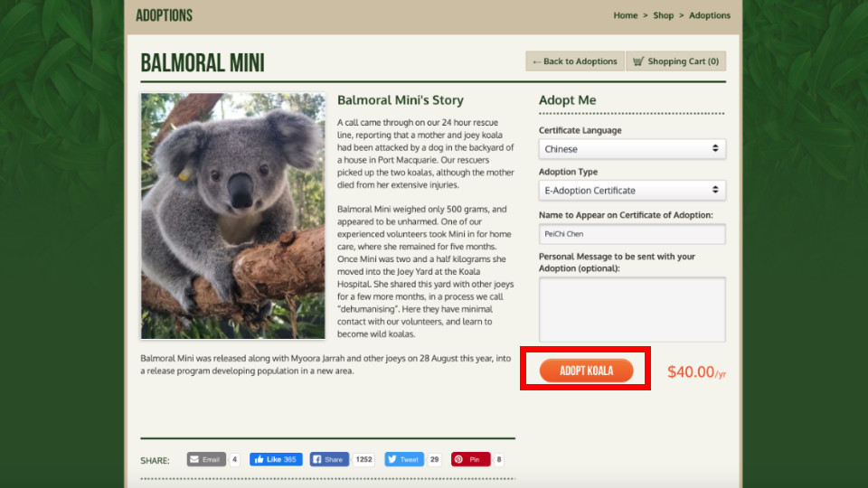This screenshot has height=488, width=868.
Task: Like the page with Facebook Like
Action: pos(276,459)
